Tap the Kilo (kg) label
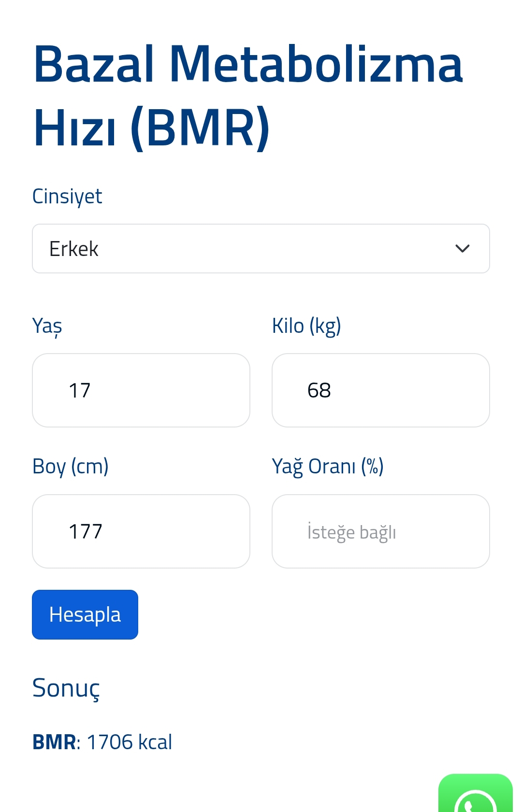Viewport: 522px width, 812px height. coord(306,326)
